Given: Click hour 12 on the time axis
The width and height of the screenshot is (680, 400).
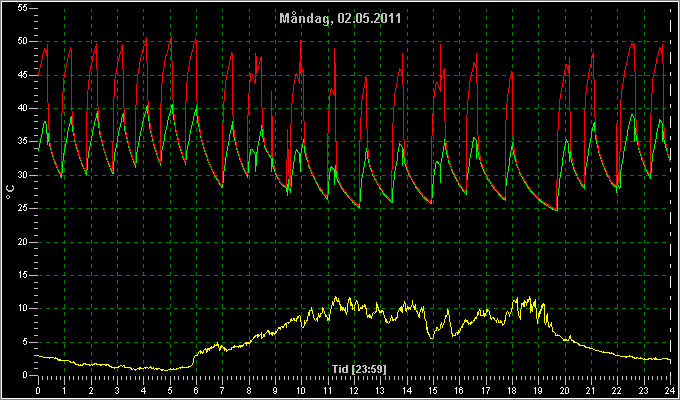Looking at the screenshot, I should click(x=354, y=390).
